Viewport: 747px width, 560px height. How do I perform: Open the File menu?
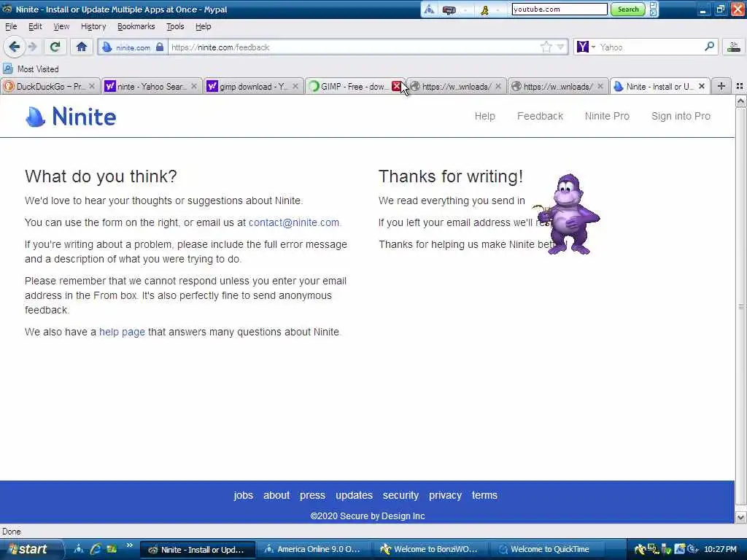11,26
